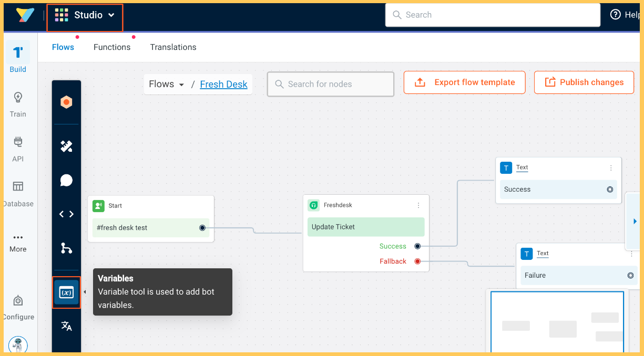Expand the right side panel arrow
Screen dimensions: 644x356
coord(635,221)
